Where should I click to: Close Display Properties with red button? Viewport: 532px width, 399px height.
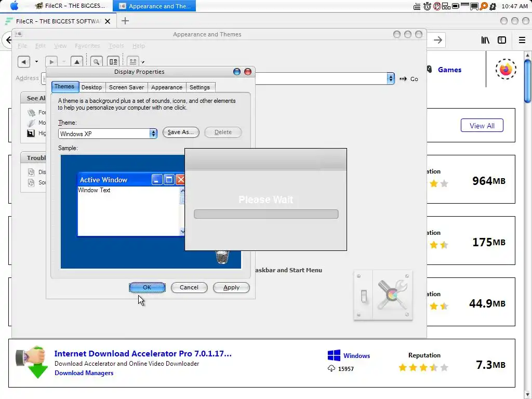coord(248,72)
